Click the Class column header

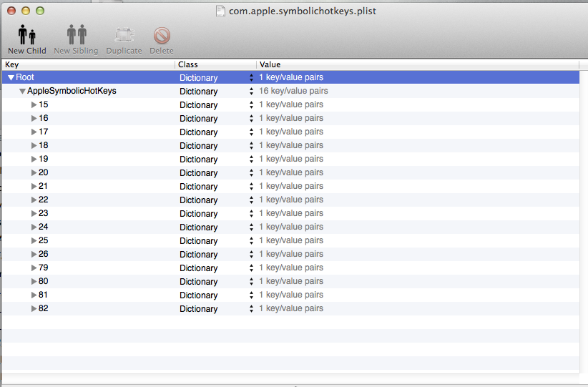(x=215, y=64)
